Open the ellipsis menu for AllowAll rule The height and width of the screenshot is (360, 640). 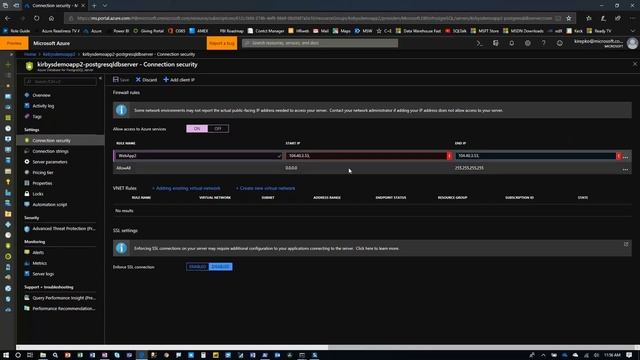[x=625, y=169]
